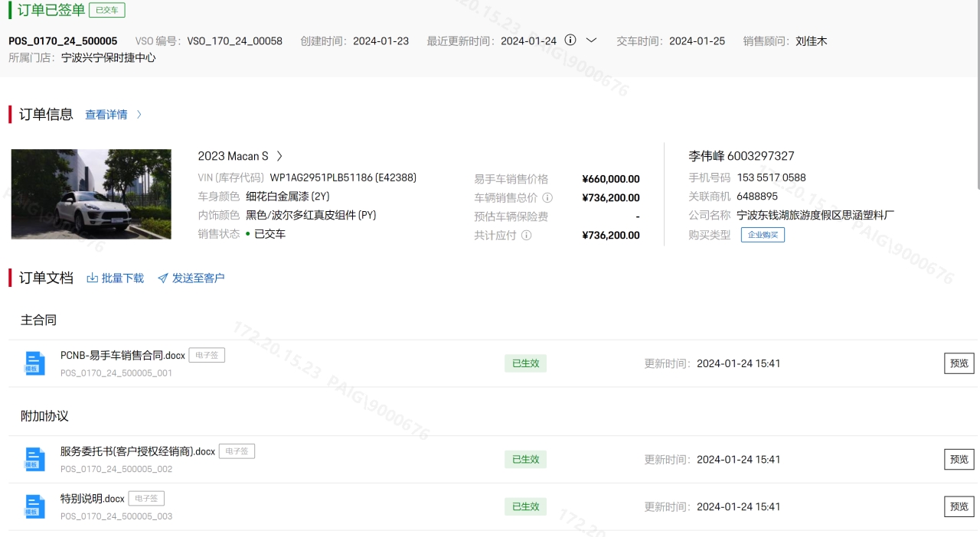Click the 批量下载 download icon
Screen dimensions: 980x537
[93, 278]
